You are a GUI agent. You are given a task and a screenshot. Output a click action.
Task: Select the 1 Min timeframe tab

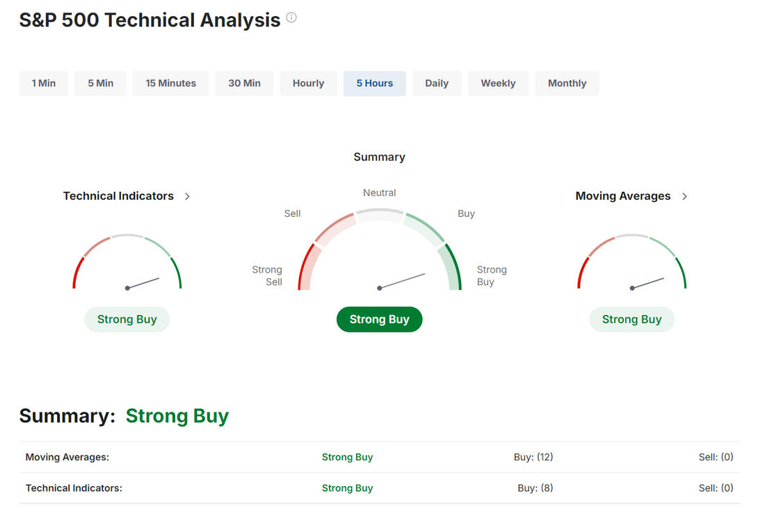(43, 83)
